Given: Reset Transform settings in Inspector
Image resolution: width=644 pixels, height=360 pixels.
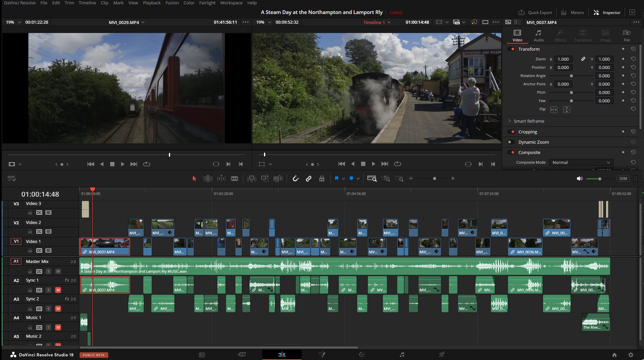Looking at the screenshot, I should pyautogui.click(x=633, y=49).
